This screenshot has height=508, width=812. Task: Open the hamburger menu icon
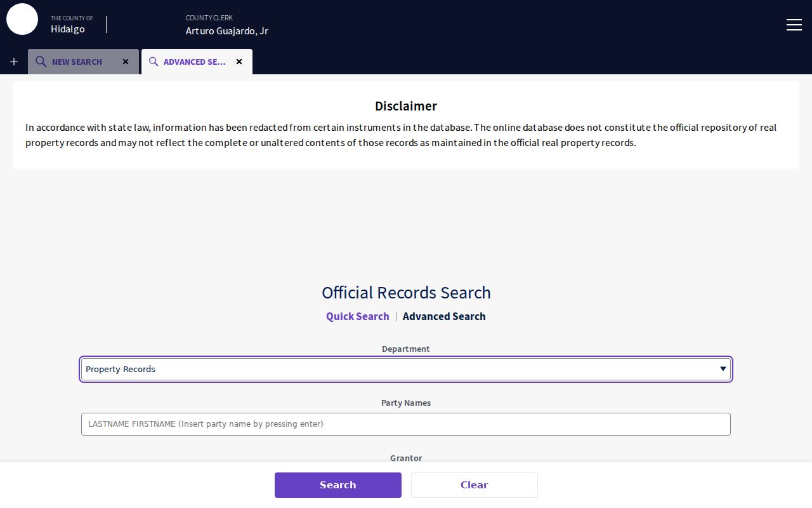[794, 25]
